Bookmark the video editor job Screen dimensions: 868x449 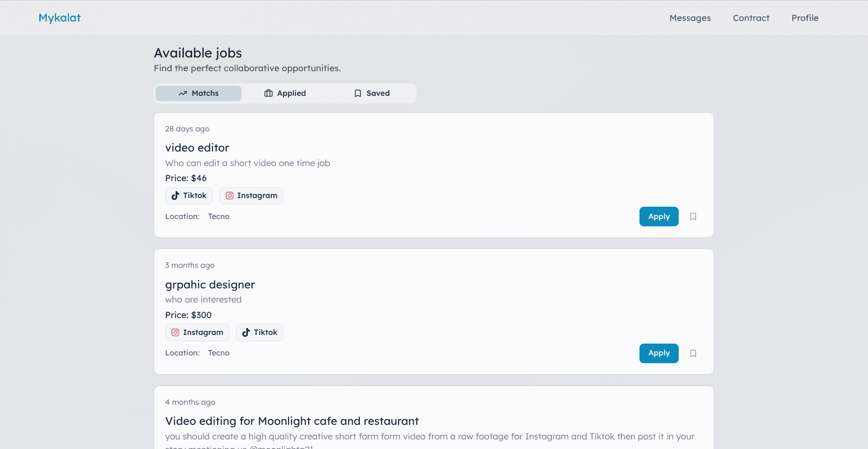[693, 217]
